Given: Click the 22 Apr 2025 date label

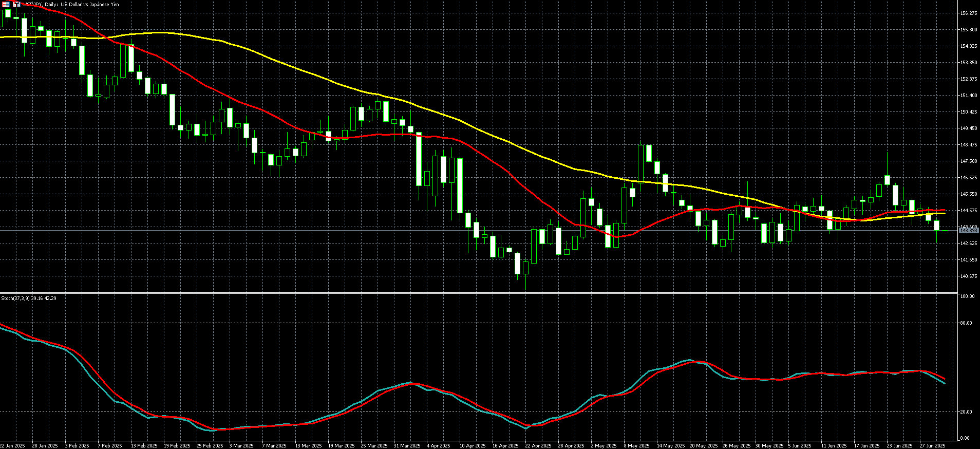Looking at the screenshot, I should coord(539,446).
